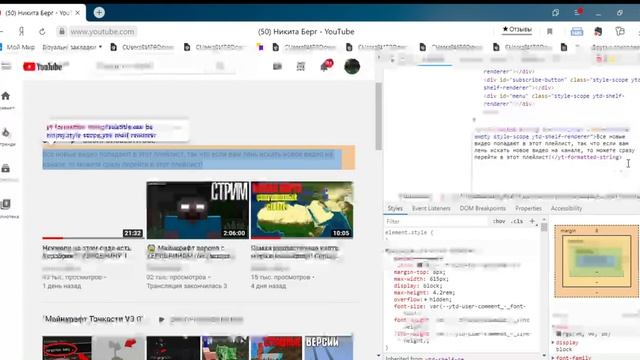
Task: Open the Отзывы reviews button
Action: 517,29
